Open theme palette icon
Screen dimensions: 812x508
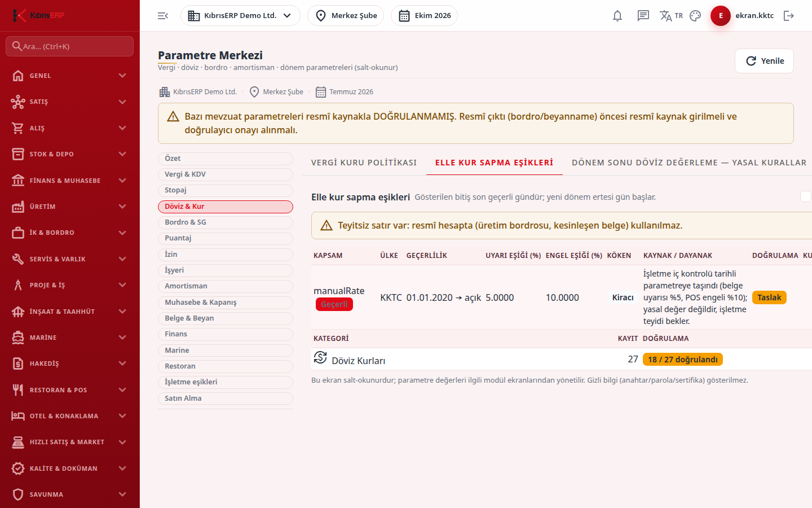tap(695, 16)
